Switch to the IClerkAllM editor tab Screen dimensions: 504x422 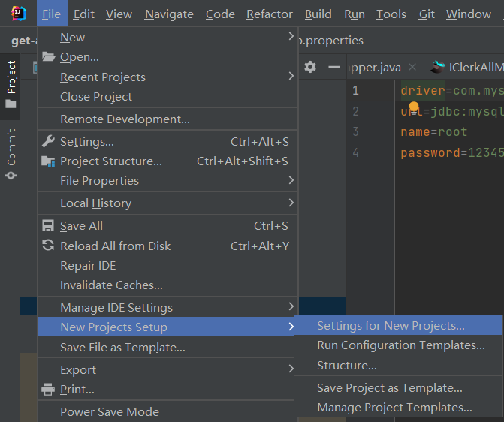[475, 68]
